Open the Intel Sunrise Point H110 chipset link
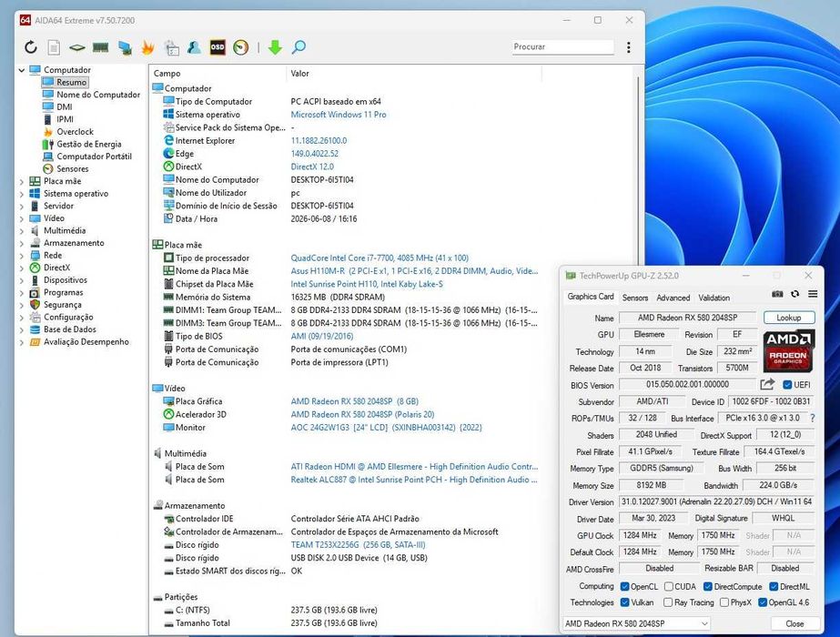This screenshot has height=637, width=840. click(x=367, y=285)
